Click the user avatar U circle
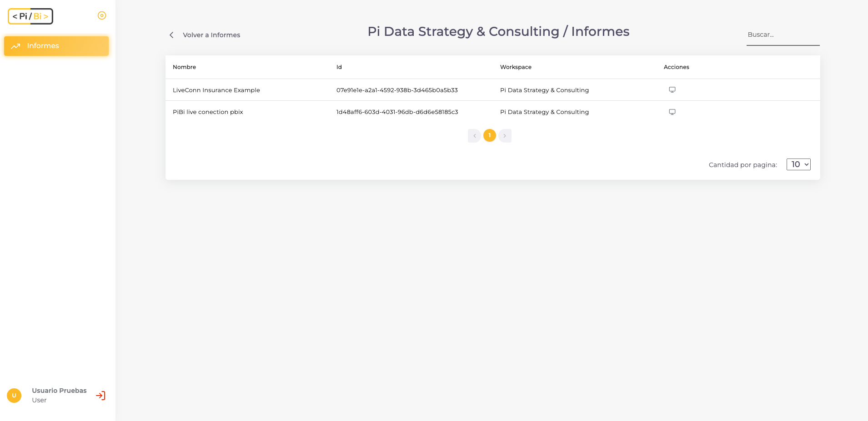This screenshot has width=868, height=421. coord(14,395)
